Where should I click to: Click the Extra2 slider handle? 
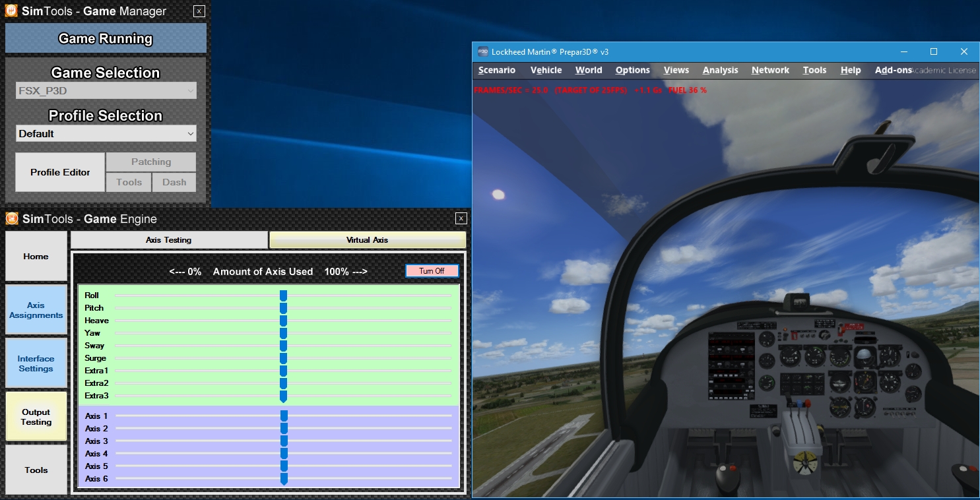[x=283, y=383]
